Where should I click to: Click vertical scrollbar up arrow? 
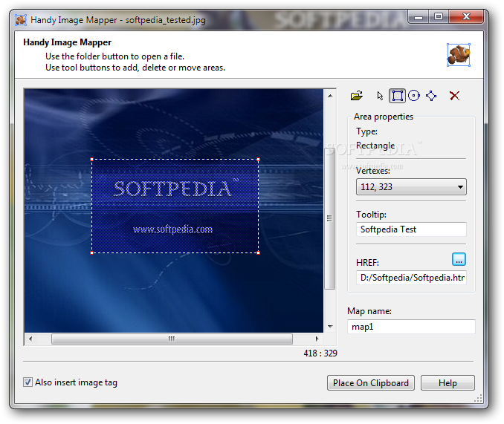(330, 96)
